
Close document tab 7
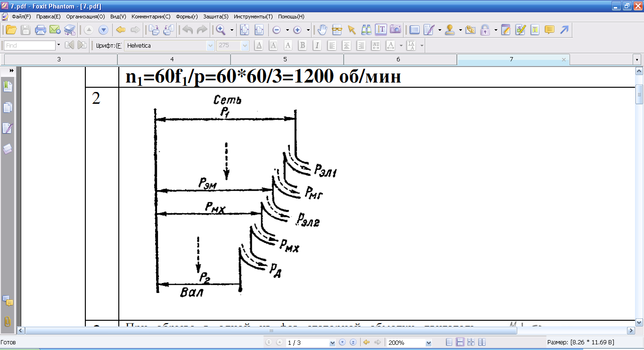[x=564, y=60]
